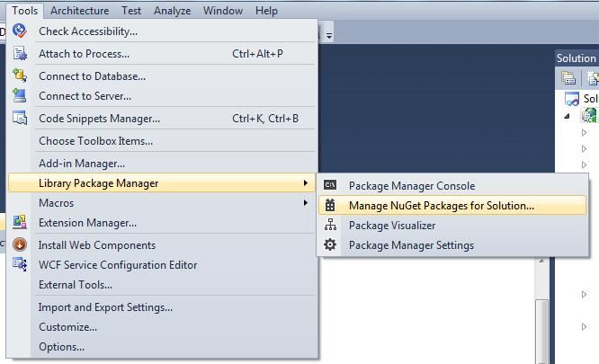Click the vertical scrollbar thumb in the editor
Screen dimensions: 599x364
pyautogui.click(x=541, y=330)
